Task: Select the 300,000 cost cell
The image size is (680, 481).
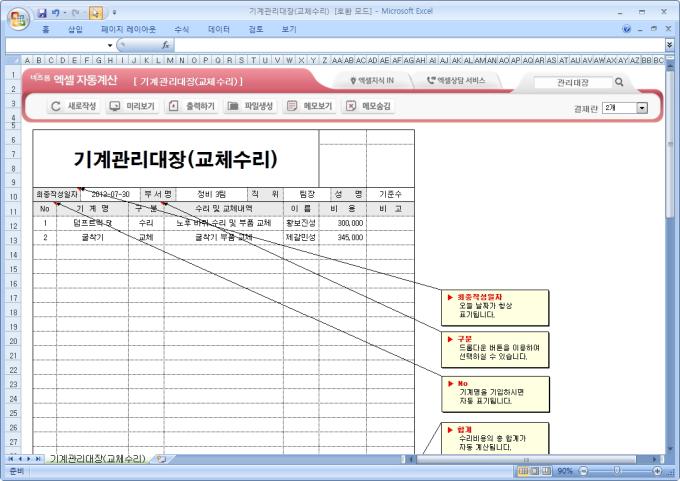Action: pyautogui.click(x=343, y=223)
